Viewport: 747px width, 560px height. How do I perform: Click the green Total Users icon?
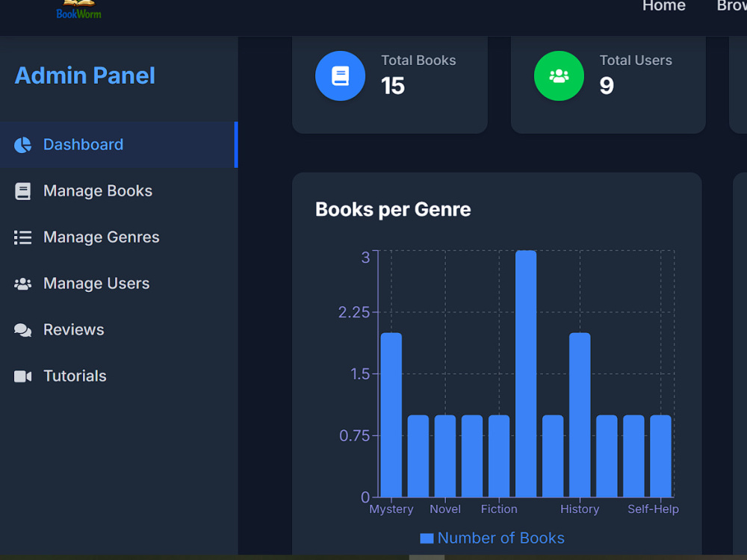[x=559, y=75]
